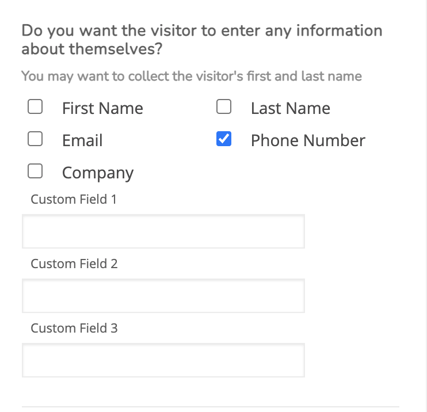427x412 pixels.
Task: Click the Company option label
Action: coord(98,173)
